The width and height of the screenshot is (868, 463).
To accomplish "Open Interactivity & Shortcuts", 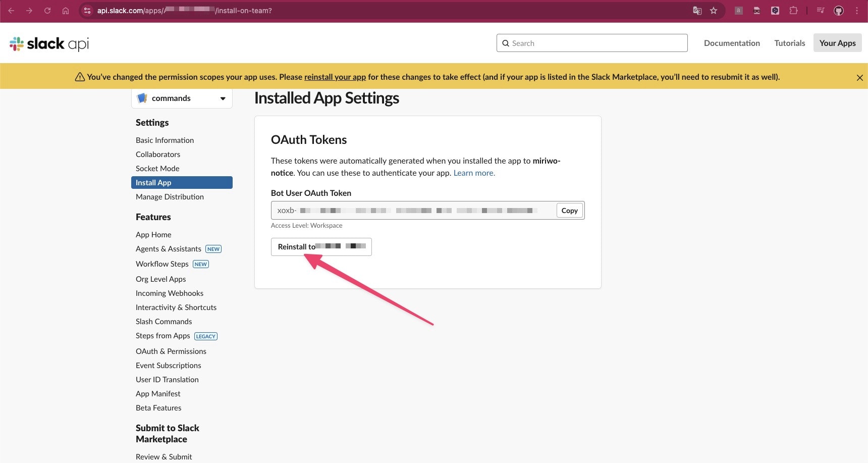I will (176, 307).
